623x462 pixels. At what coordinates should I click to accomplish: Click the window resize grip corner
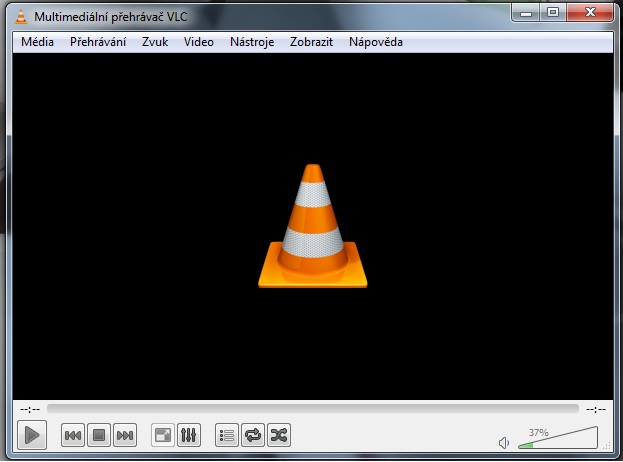click(607, 445)
